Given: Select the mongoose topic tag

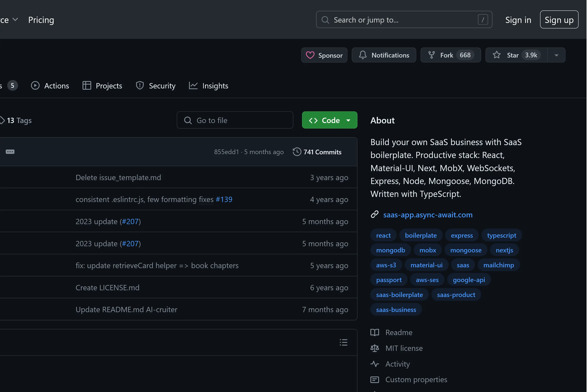Looking at the screenshot, I should [466, 250].
